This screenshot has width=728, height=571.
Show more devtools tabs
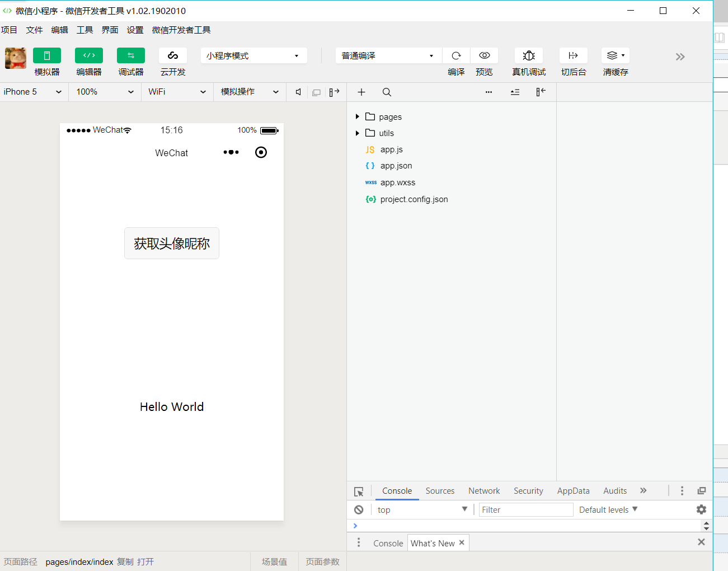point(644,491)
